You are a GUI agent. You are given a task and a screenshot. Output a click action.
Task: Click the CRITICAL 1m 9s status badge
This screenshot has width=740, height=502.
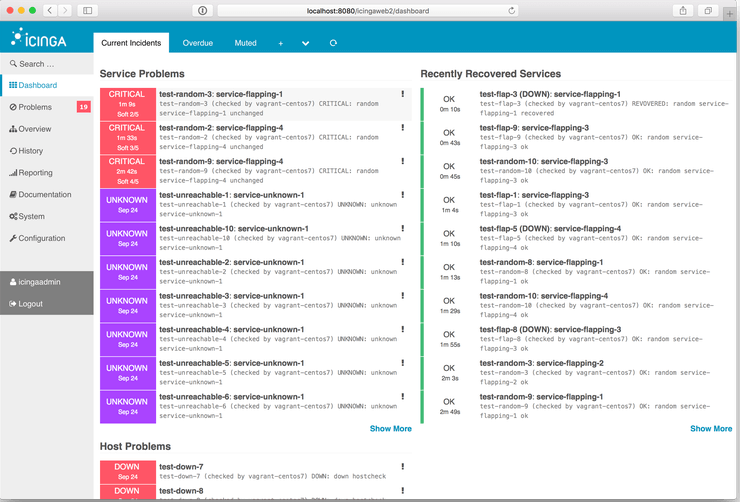coord(127,104)
